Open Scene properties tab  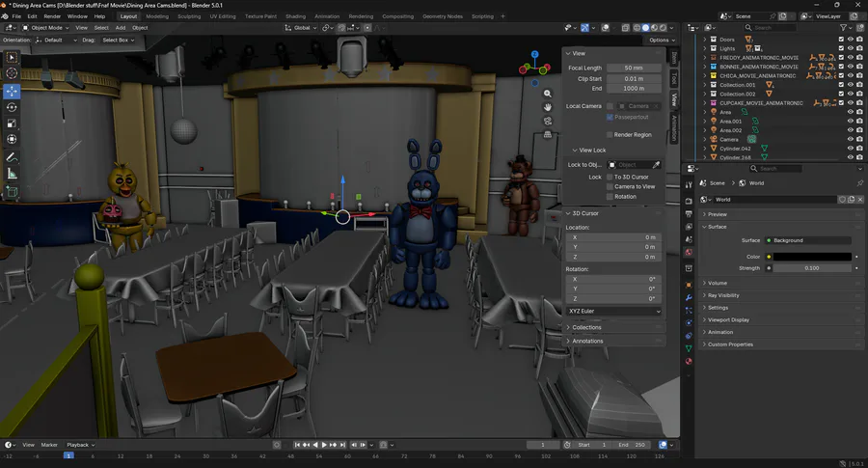(x=689, y=239)
